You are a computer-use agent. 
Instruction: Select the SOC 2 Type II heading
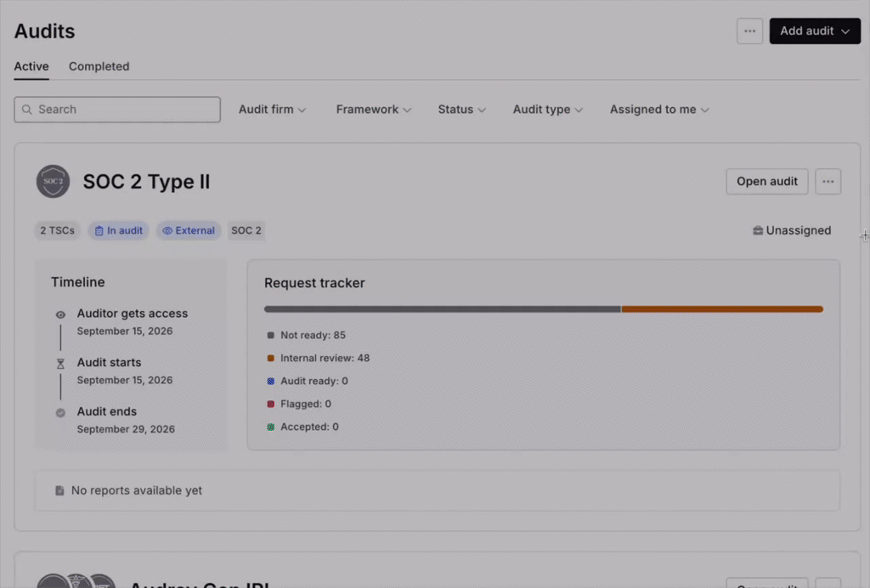tap(146, 181)
